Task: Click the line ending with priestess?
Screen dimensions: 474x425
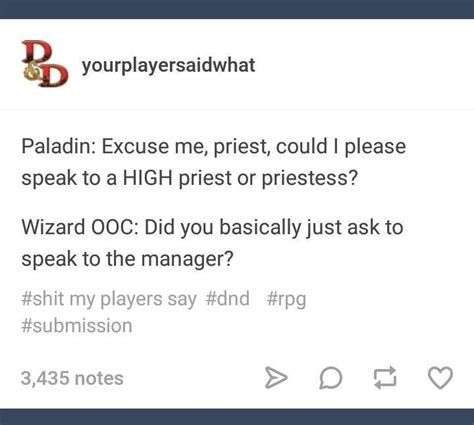Action: click(189, 178)
